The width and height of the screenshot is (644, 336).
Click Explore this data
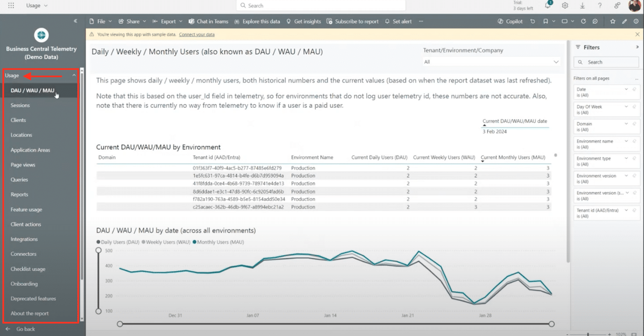(x=257, y=21)
